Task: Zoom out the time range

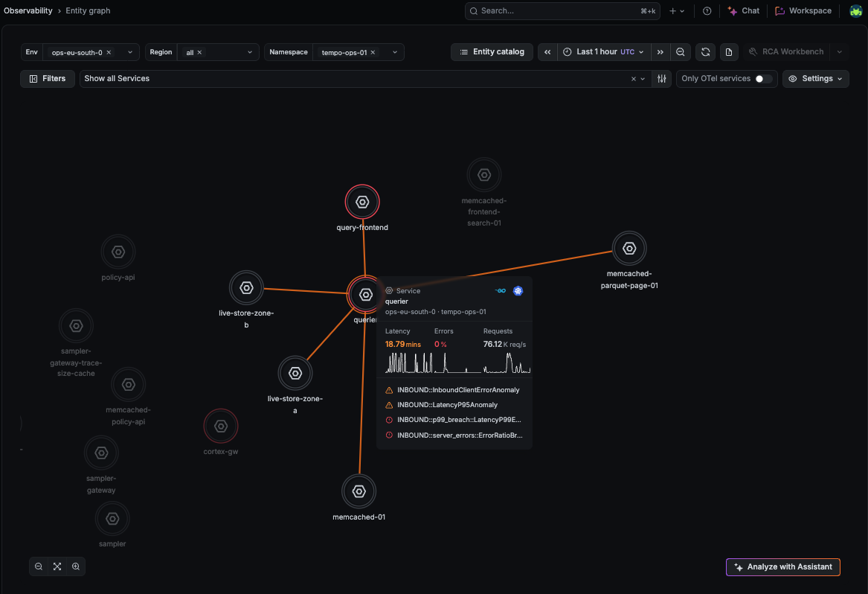Action: tap(681, 52)
